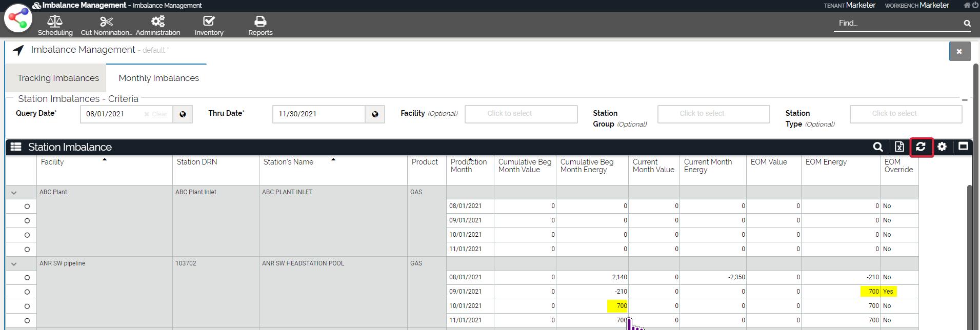Collapse the ANR SW pipeline group row
Image resolution: width=980 pixels, height=330 pixels.
tap(14, 264)
